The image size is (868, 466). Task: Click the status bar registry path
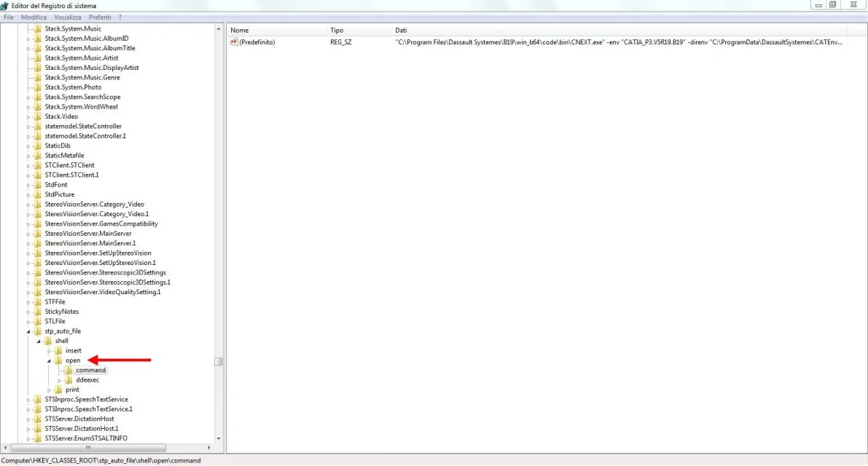[x=101, y=460]
